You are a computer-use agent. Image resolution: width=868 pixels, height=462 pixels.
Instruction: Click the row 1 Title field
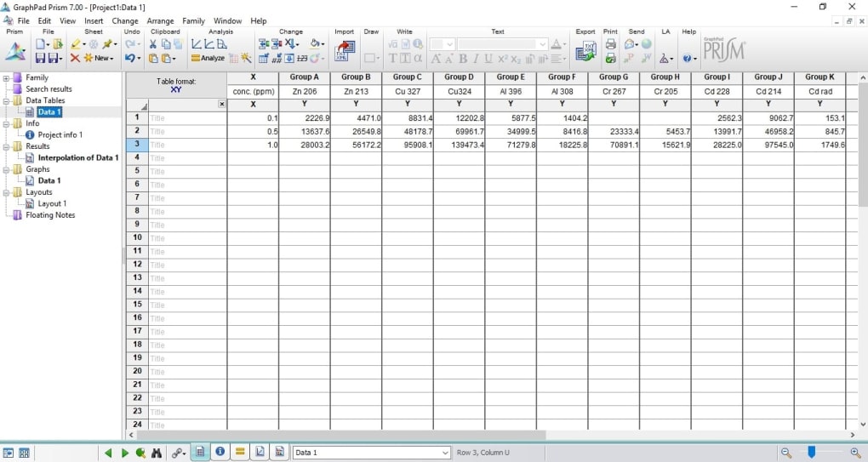[187, 118]
